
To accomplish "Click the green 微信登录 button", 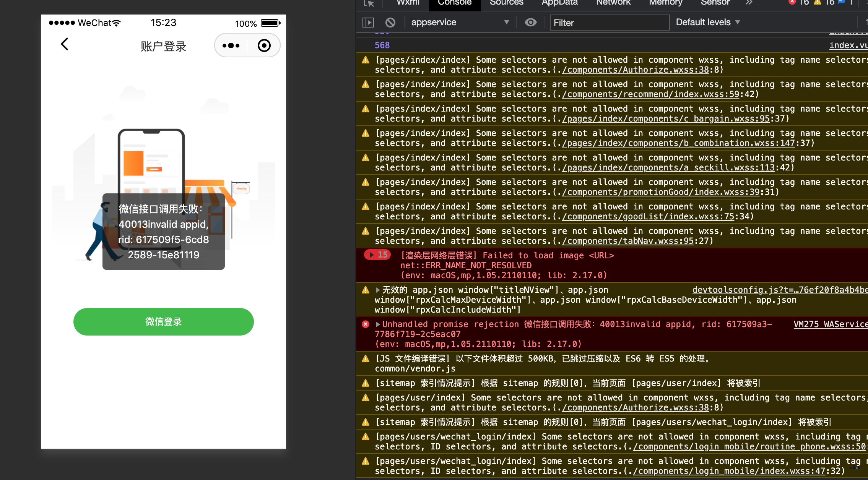I will pos(163,322).
